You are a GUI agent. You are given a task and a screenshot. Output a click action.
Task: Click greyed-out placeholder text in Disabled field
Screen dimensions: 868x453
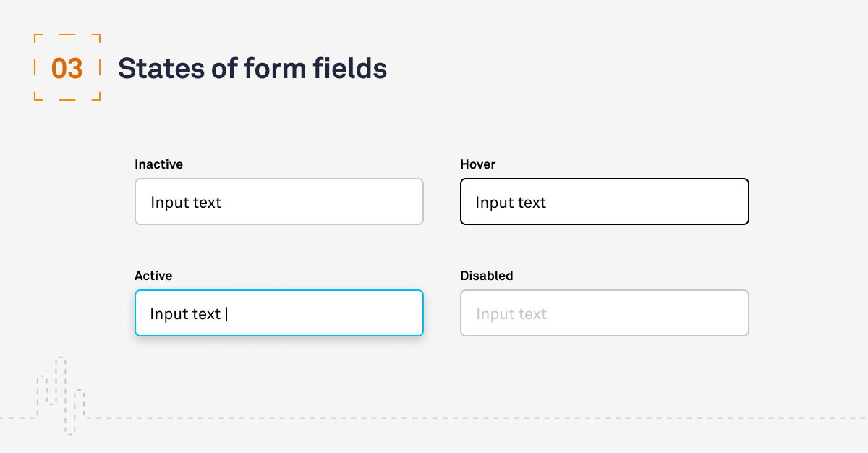511,314
